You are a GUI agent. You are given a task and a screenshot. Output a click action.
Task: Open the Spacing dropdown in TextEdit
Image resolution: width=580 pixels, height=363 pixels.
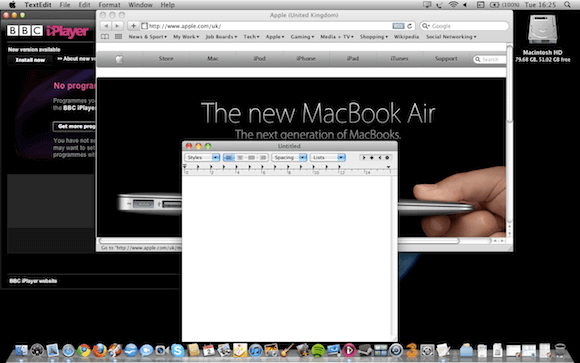pyautogui.click(x=289, y=158)
